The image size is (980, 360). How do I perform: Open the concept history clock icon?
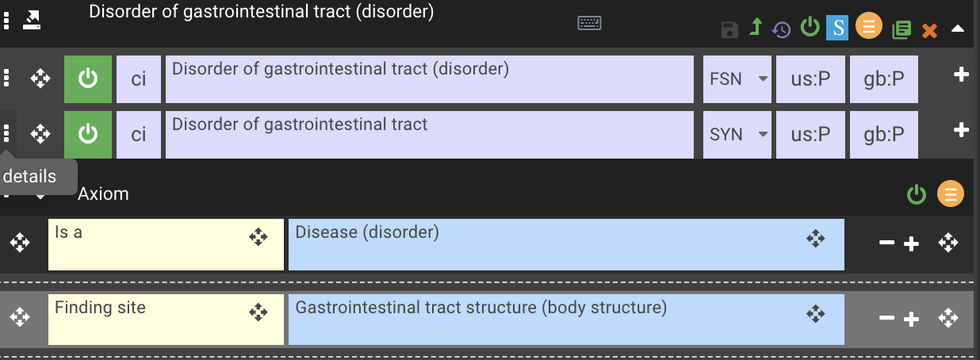[782, 29]
